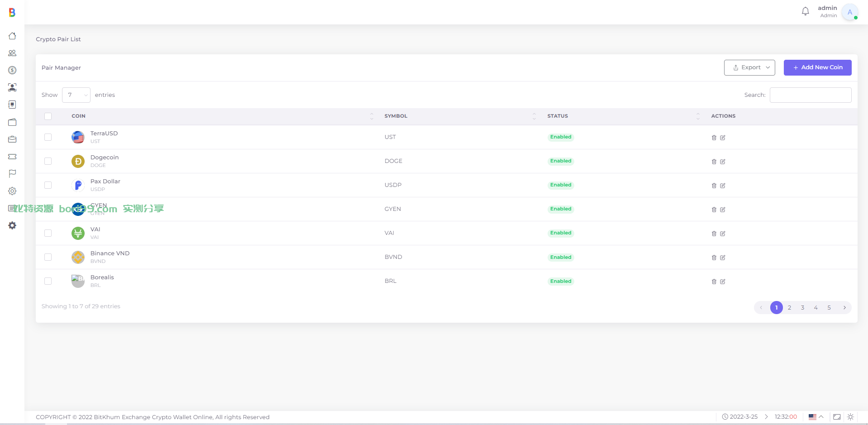Edit the Dogecoin pair
Viewport: 868px width, 425px height.
pyautogui.click(x=723, y=162)
